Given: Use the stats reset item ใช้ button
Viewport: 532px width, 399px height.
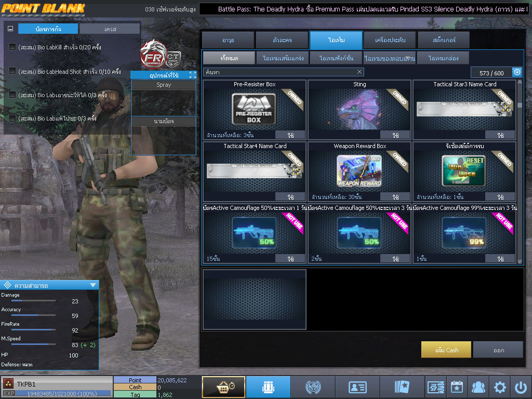Looking at the screenshot, I should [x=500, y=197].
